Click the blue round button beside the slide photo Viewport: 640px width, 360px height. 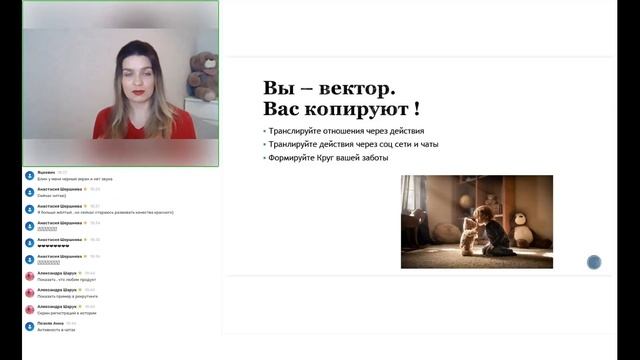(594, 262)
